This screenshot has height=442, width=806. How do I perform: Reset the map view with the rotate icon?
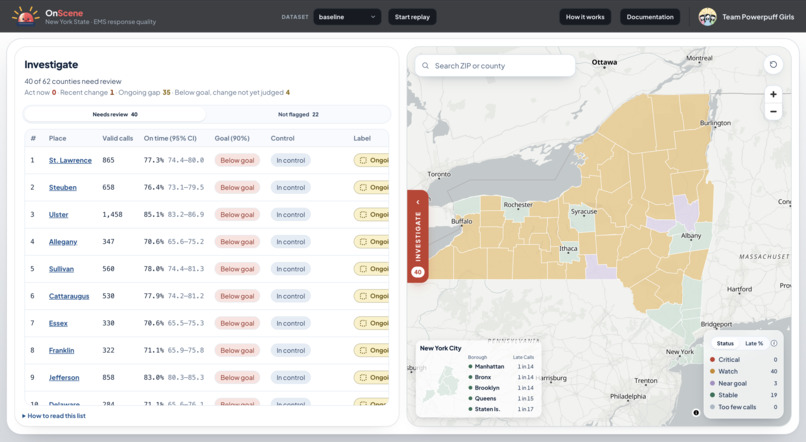pos(773,65)
